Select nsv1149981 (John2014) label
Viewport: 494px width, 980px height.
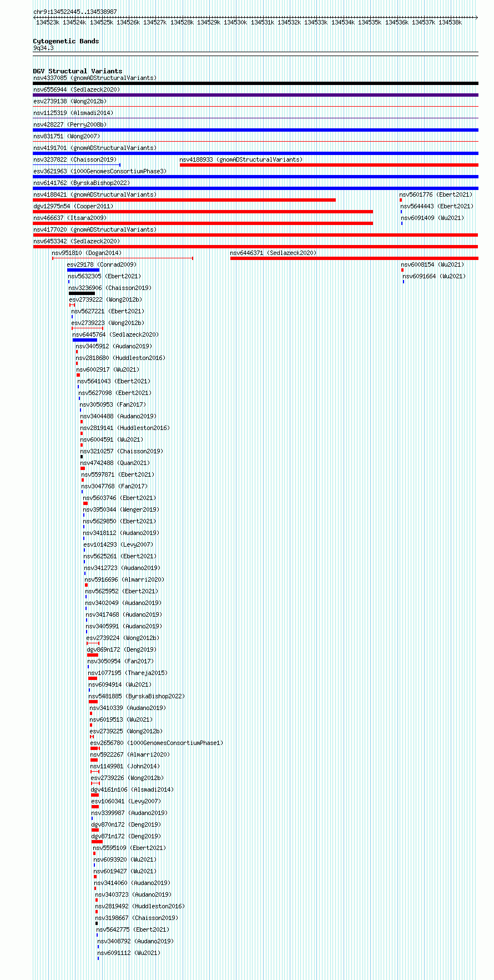(x=125, y=767)
